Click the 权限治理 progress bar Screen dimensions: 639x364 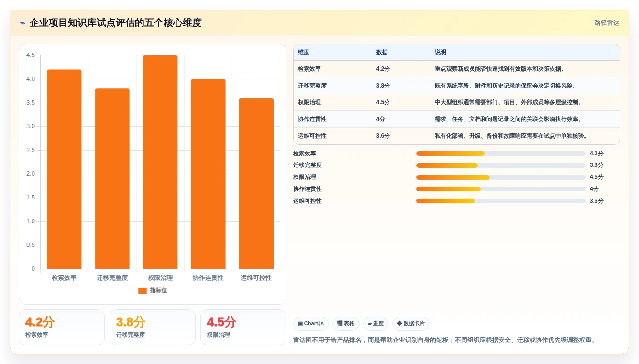pos(501,177)
